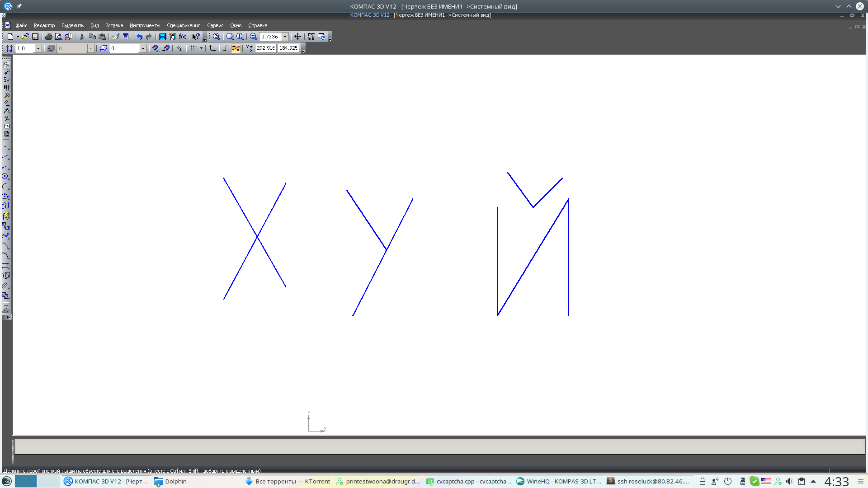This screenshot has height=488, width=868.
Task: Open the Выделить menu
Action: click(x=72, y=26)
